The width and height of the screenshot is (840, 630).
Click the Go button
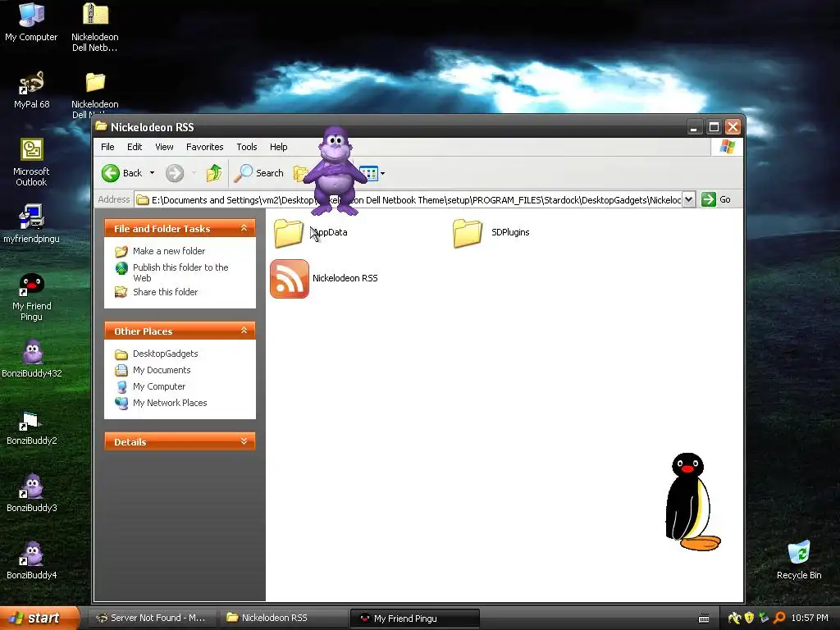click(716, 200)
